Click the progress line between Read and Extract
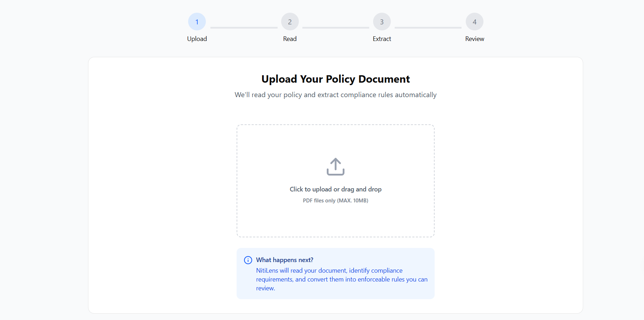The width and height of the screenshot is (644, 320). click(x=336, y=28)
